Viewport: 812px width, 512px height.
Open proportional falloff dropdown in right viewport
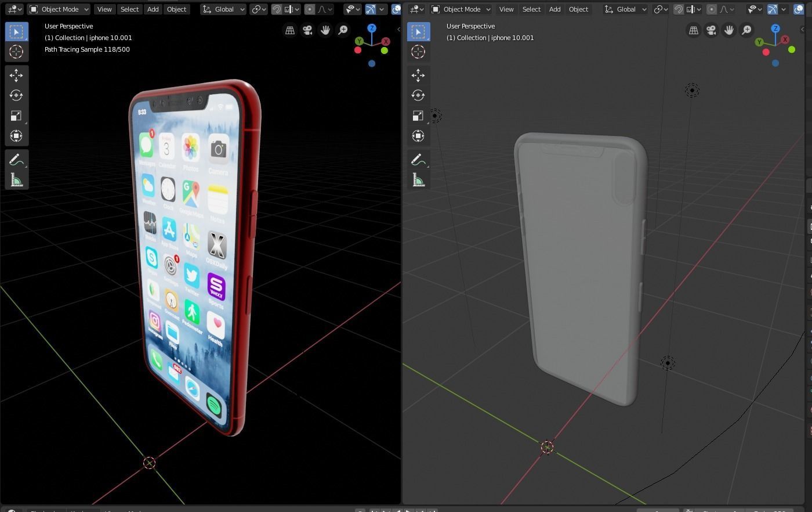(727, 9)
